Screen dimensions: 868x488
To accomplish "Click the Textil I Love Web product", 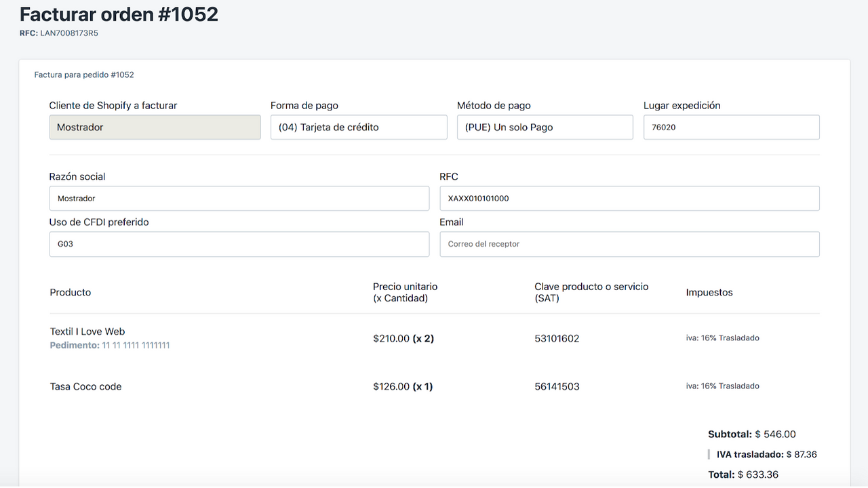I will click(x=88, y=331).
